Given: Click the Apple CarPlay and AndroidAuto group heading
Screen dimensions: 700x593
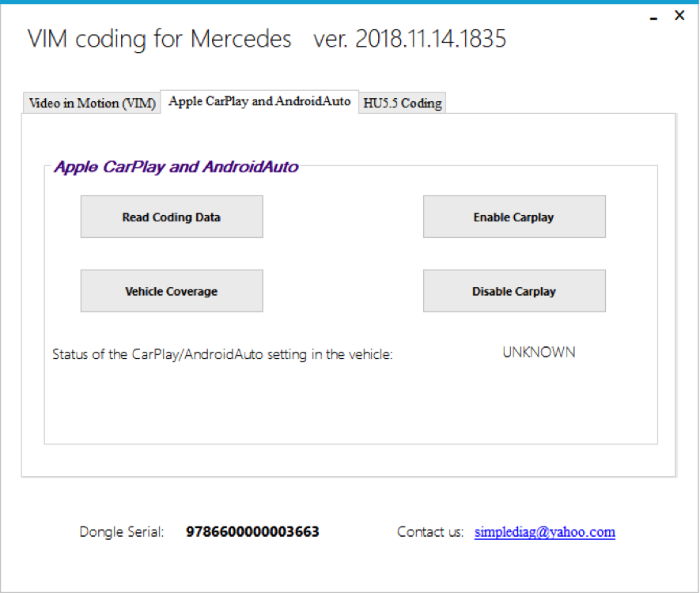Looking at the screenshot, I should pyautogui.click(x=176, y=167).
